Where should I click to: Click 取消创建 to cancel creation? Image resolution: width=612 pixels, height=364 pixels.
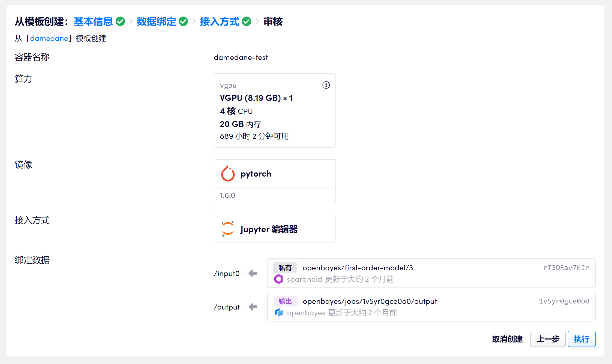coord(507,339)
